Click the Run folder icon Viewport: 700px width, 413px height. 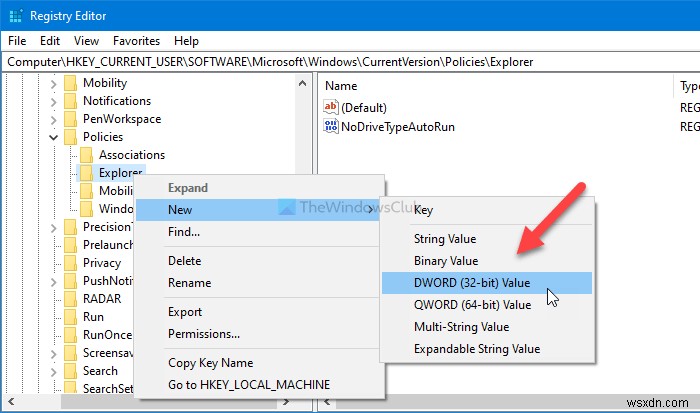[71, 317]
